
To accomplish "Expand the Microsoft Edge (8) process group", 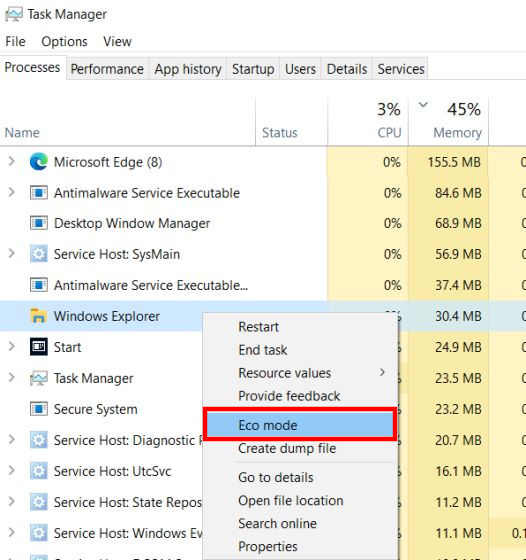I will click(x=12, y=161).
